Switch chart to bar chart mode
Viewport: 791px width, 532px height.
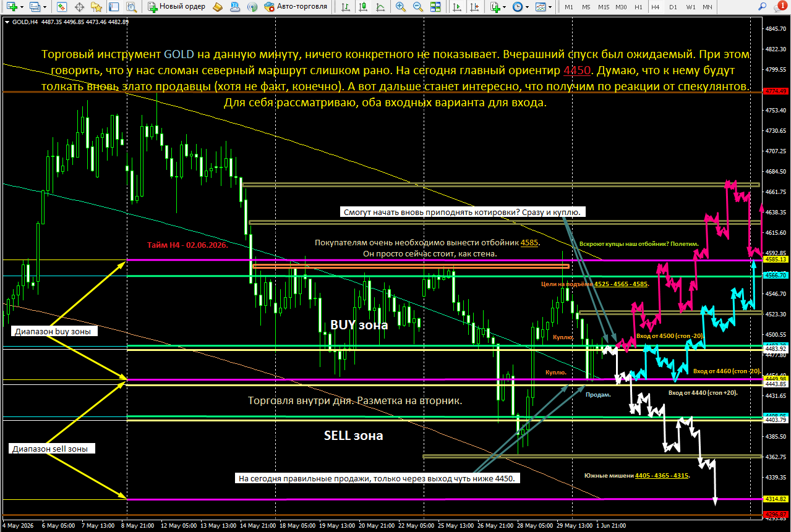point(346,7)
